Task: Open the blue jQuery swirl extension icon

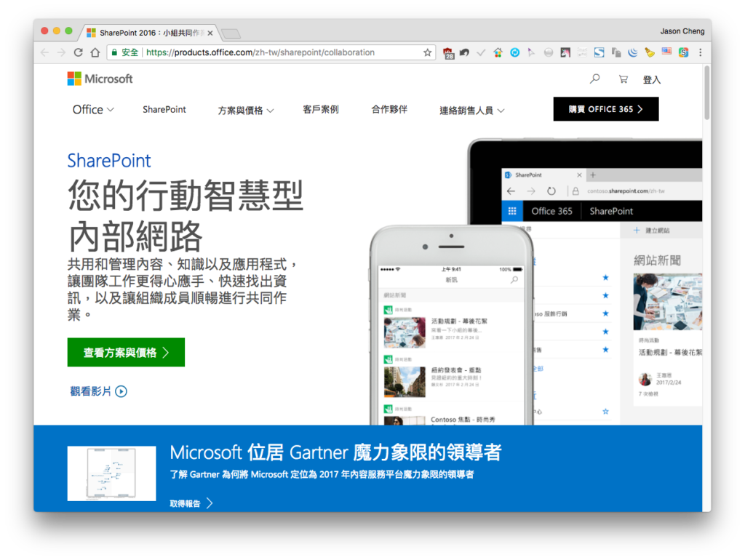Action: coord(633,52)
